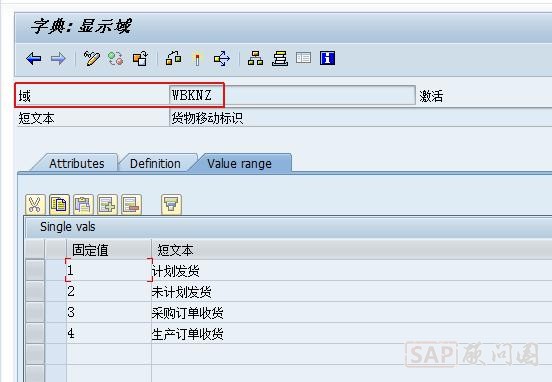The height and width of the screenshot is (382, 552).
Task: Switch to the Definition tab
Action: [155, 163]
